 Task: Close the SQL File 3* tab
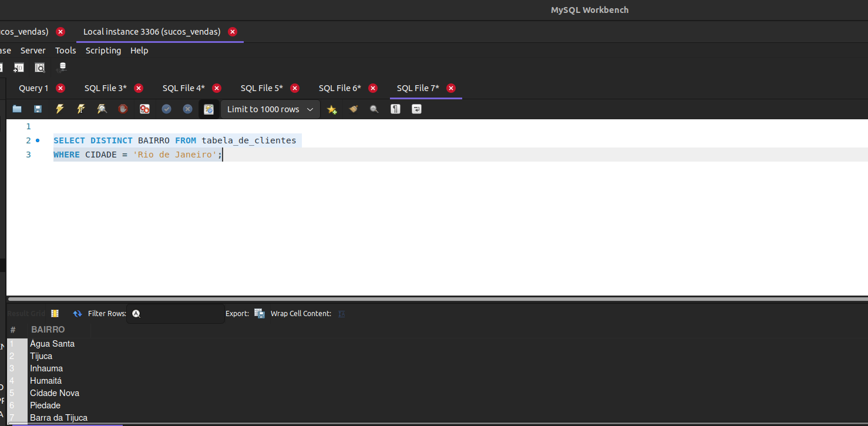[x=139, y=88]
